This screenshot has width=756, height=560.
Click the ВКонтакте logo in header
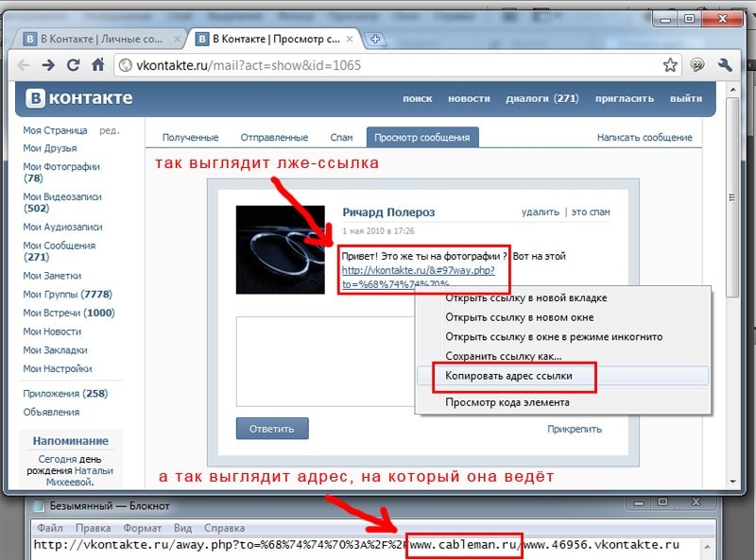pyautogui.click(x=79, y=98)
